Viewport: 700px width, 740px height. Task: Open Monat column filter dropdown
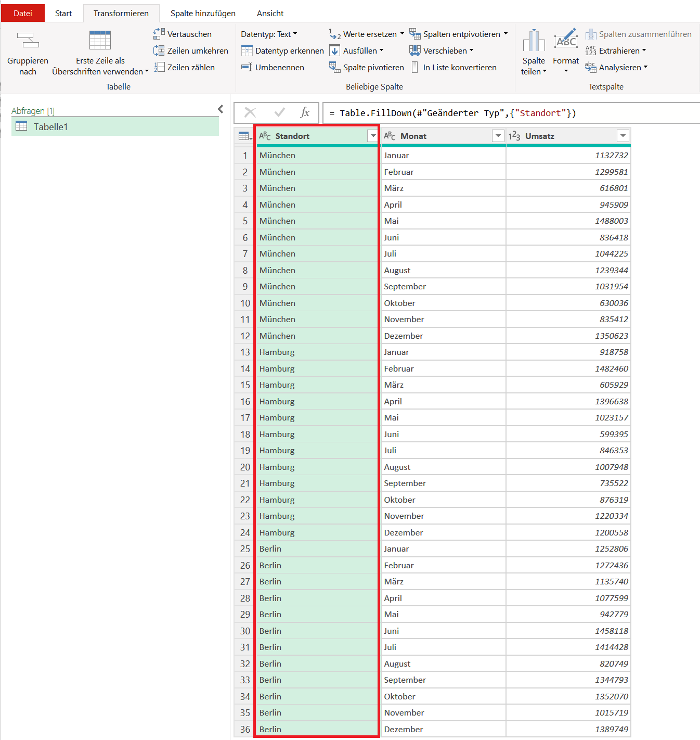pos(498,136)
